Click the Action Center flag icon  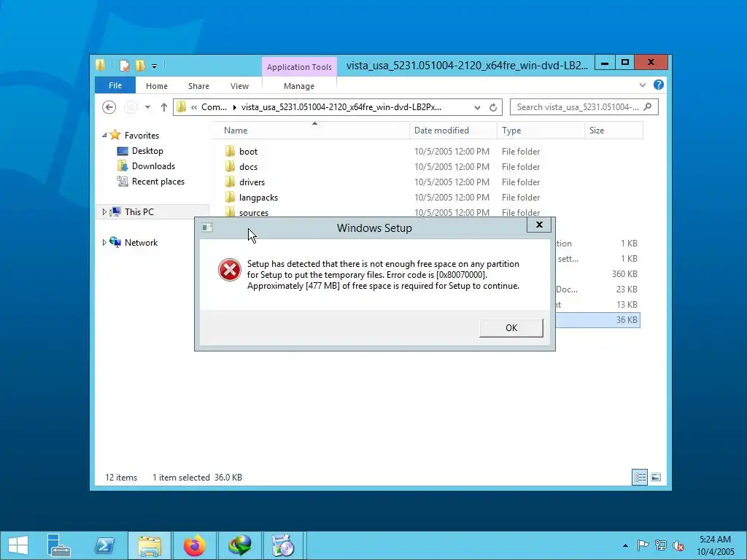point(642,545)
